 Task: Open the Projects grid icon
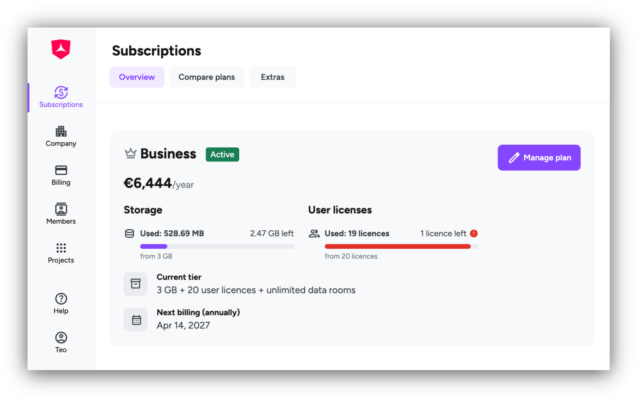[61, 248]
